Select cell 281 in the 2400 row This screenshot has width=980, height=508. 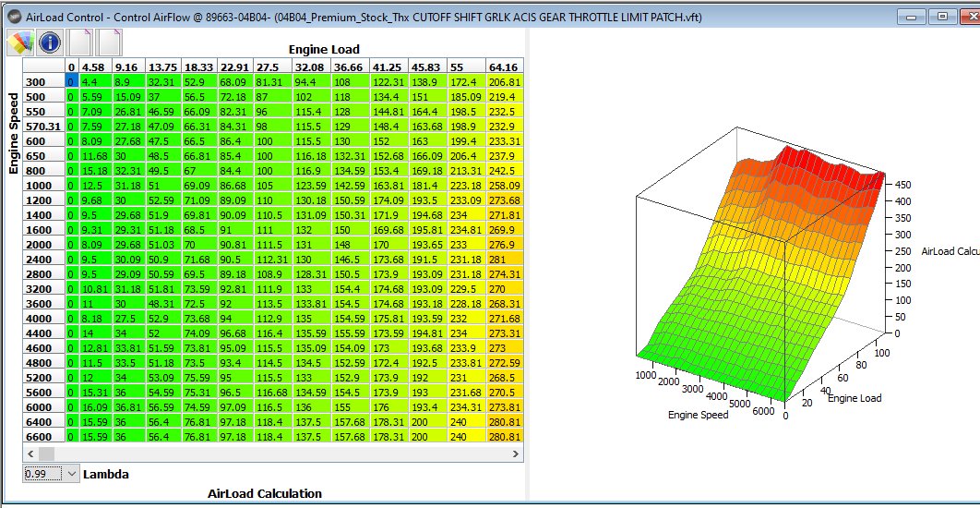tap(505, 259)
